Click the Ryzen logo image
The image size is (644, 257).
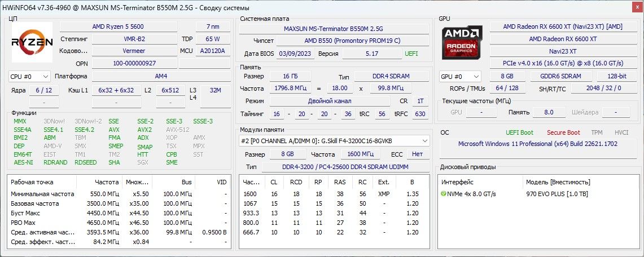click(x=32, y=42)
